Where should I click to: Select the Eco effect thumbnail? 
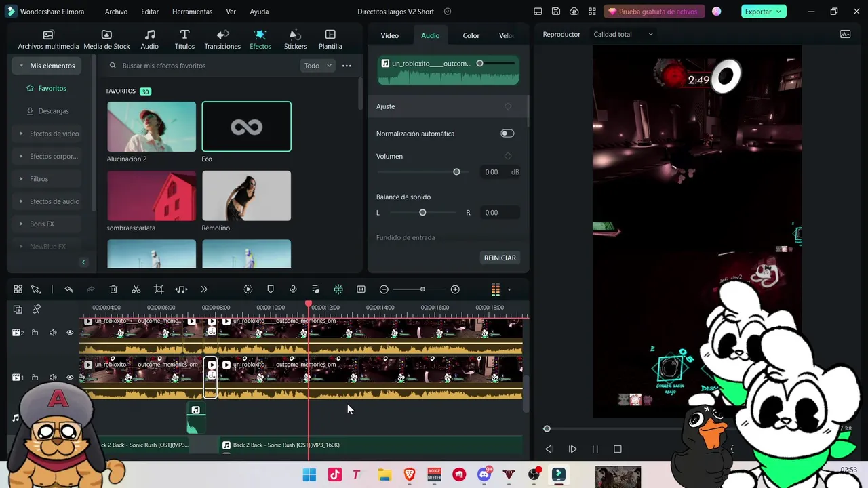point(247,127)
